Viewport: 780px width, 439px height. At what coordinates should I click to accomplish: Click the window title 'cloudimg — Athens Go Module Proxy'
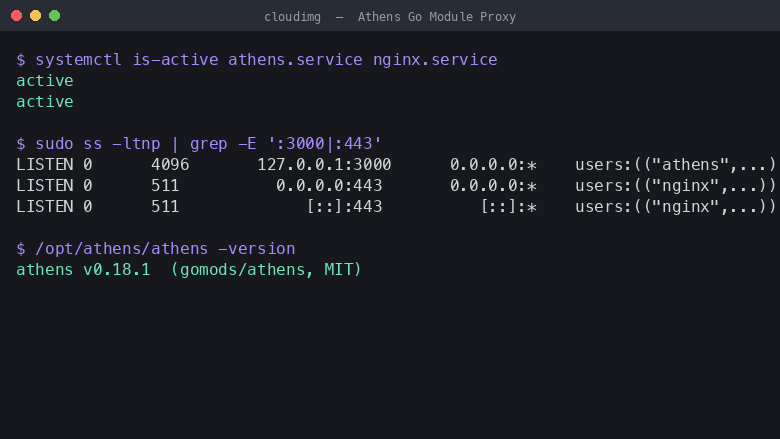(x=390, y=17)
